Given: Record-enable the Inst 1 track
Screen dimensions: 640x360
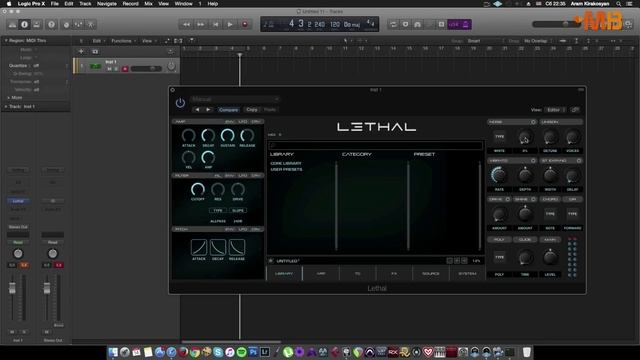Looking at the screenshot, I should [x=125, y=69].
